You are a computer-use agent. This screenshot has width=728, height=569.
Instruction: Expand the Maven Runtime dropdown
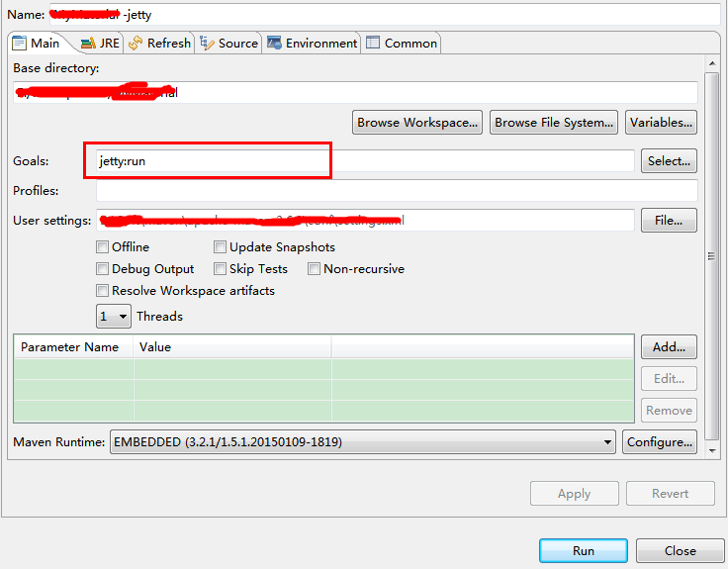point(363,441)
